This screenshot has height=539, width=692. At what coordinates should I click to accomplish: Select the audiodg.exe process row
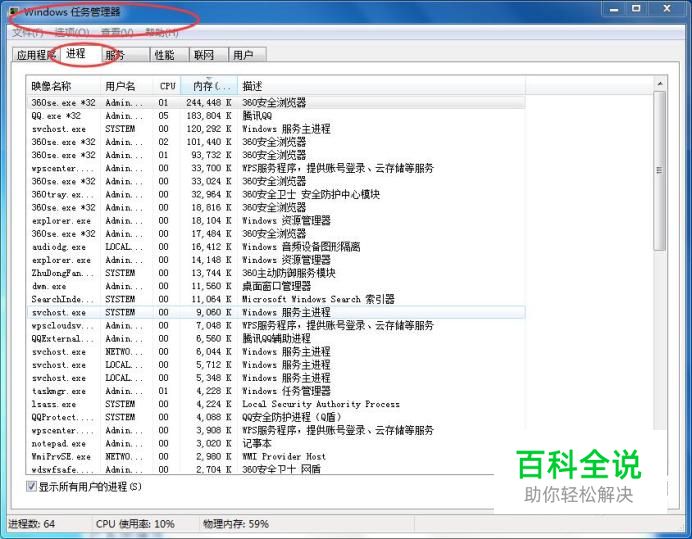tap(276, 247)
